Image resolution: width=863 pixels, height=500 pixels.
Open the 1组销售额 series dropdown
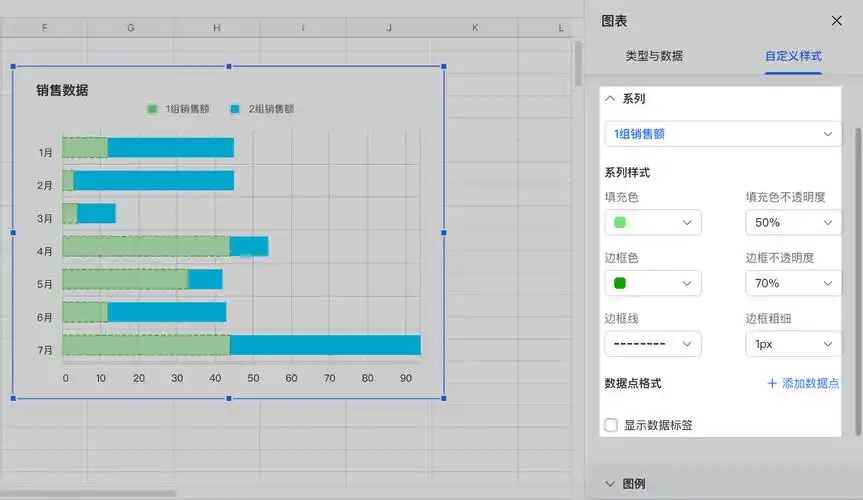[x=723, y=134]
